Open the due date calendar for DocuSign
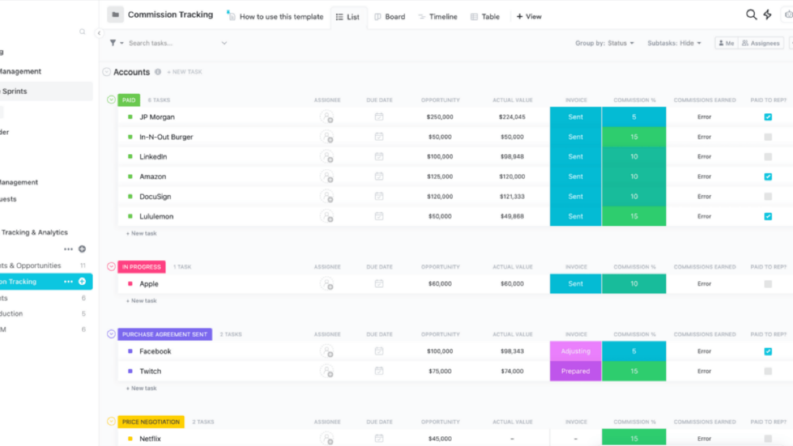 (x=379, y=196)
